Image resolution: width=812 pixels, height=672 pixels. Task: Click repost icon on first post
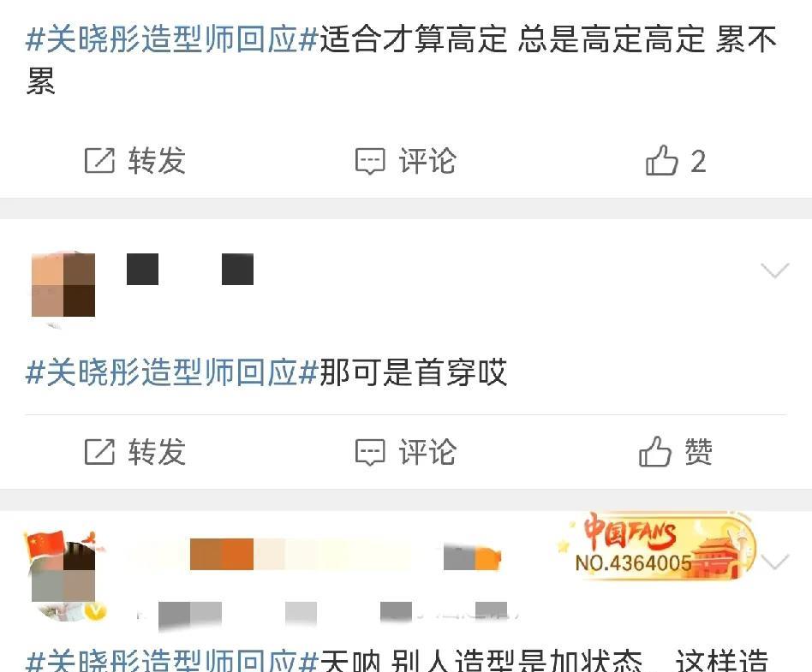pos(99,160)
